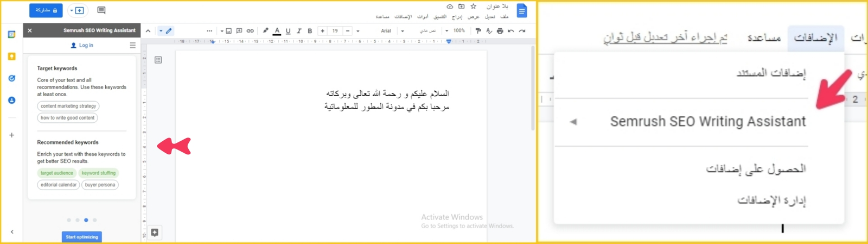
Task: Open the مساعدة menu in the left window
Action: (383, 17)
